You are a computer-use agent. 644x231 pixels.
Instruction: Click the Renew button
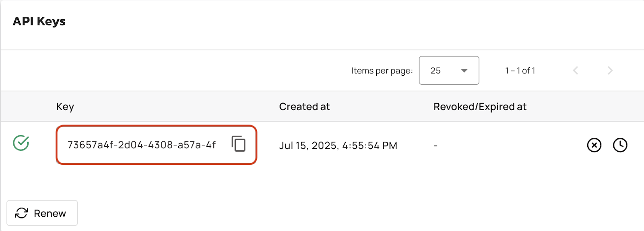(42, 213)
